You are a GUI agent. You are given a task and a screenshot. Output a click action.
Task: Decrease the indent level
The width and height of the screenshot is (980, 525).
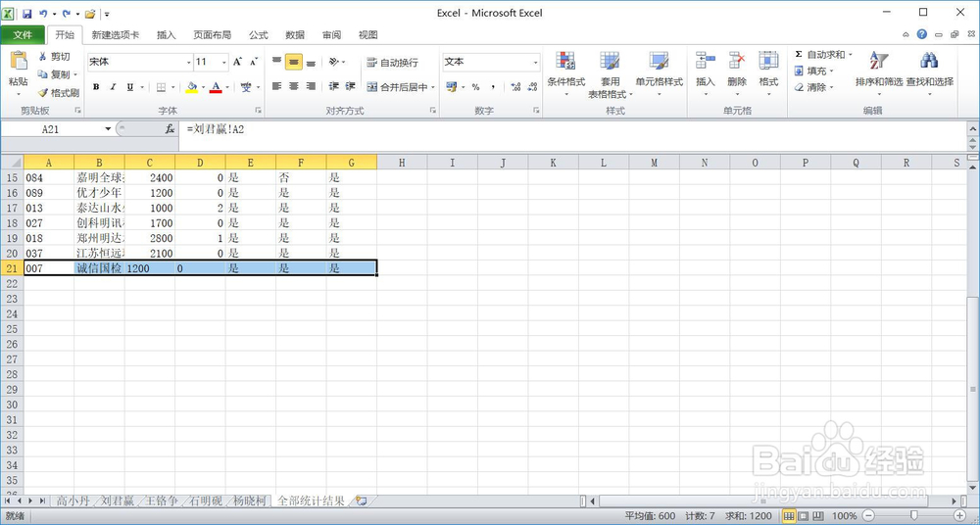[334, 86]
